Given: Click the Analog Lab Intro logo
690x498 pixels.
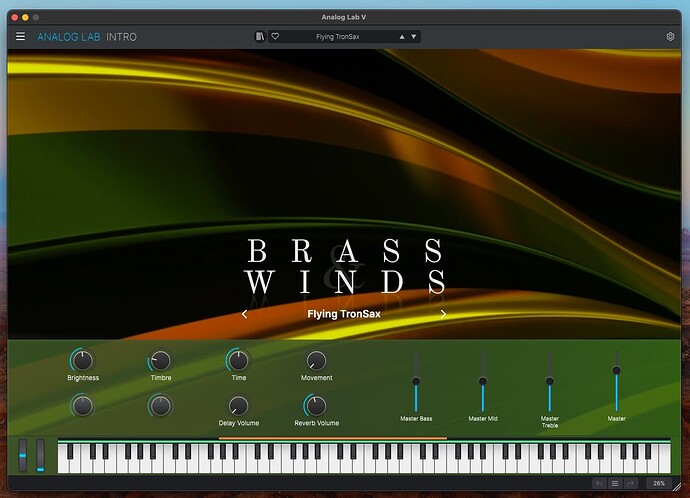Looking at the screenshot, I should tap(87, 37).
